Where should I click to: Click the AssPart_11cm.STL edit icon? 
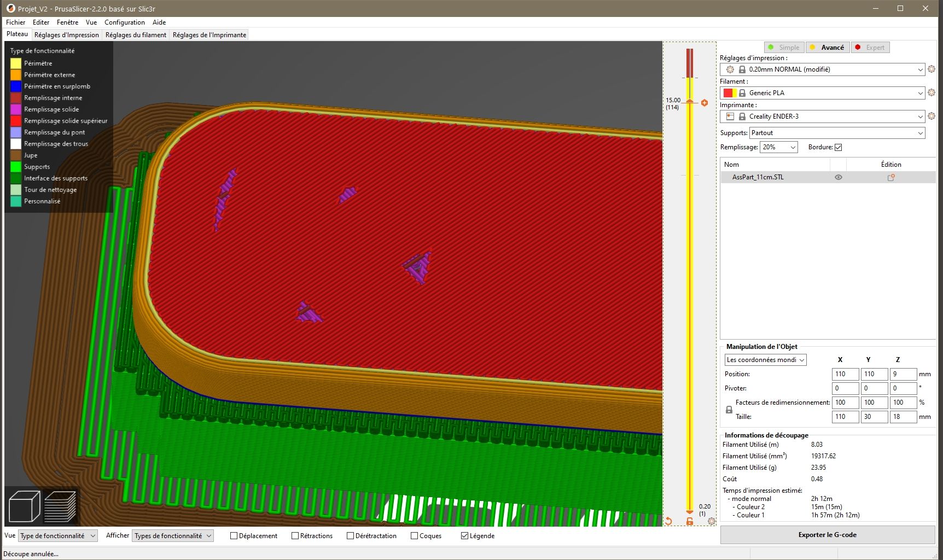891,177
